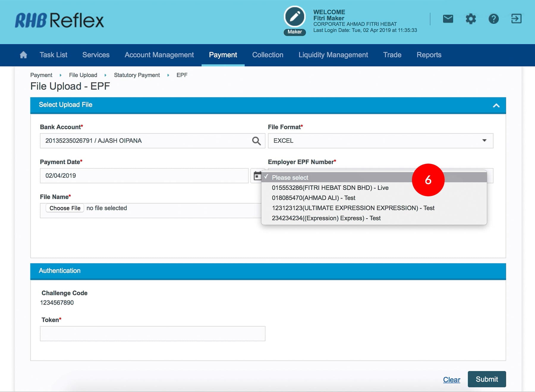535x392 pixels.
Task: Open the Payment Date calendar picker
Action: 257,176
